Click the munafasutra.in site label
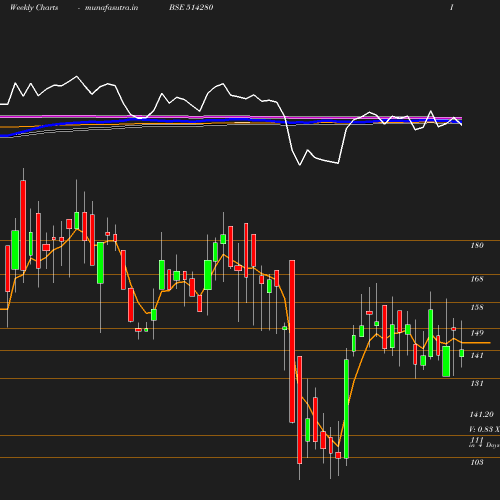 [111, 7]
